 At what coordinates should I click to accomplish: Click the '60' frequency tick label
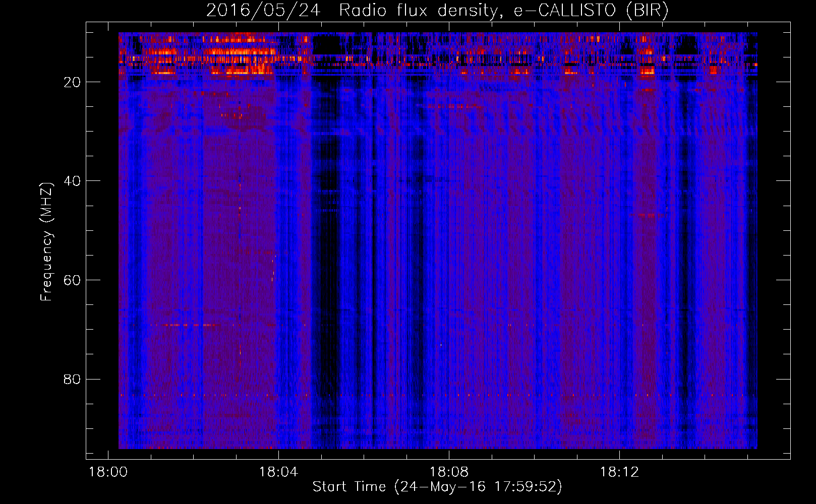[x=72, y=280]
